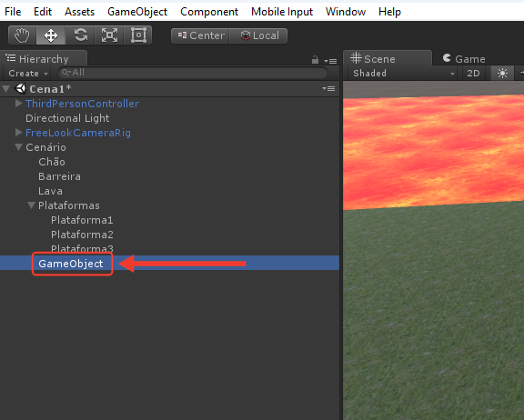Open Cena1 scene options menu
The width and height of the screenshot is (524, 420).
click(328, 88)
